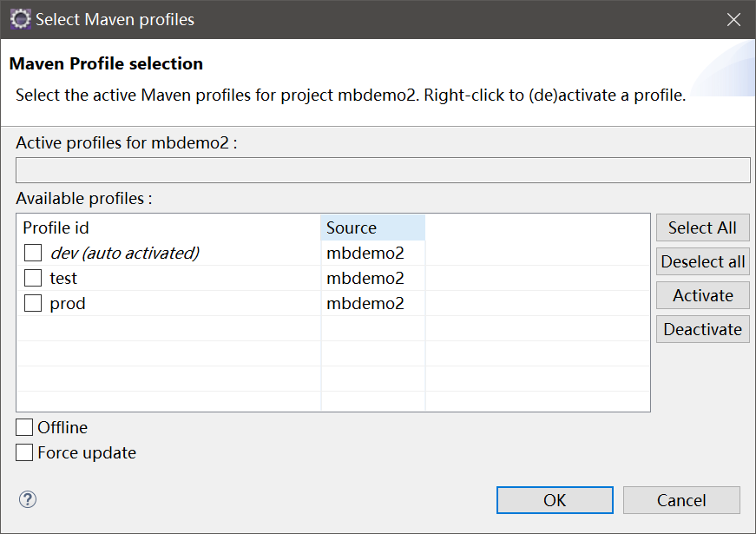Tick the prod profile checkbox
The width and height of the screenshot is (756, 534).
point(33,303)
